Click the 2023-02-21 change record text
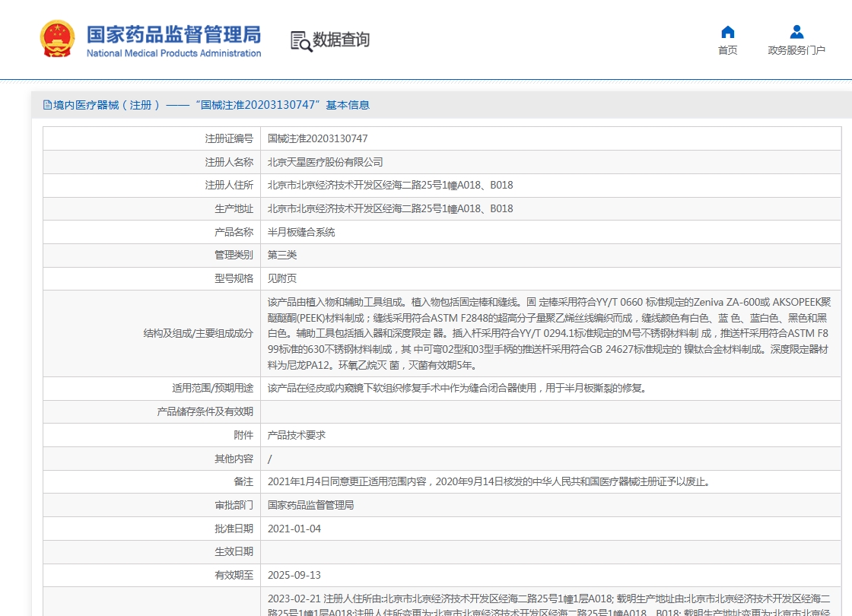852x616 pixels. (x=548, y=605)
